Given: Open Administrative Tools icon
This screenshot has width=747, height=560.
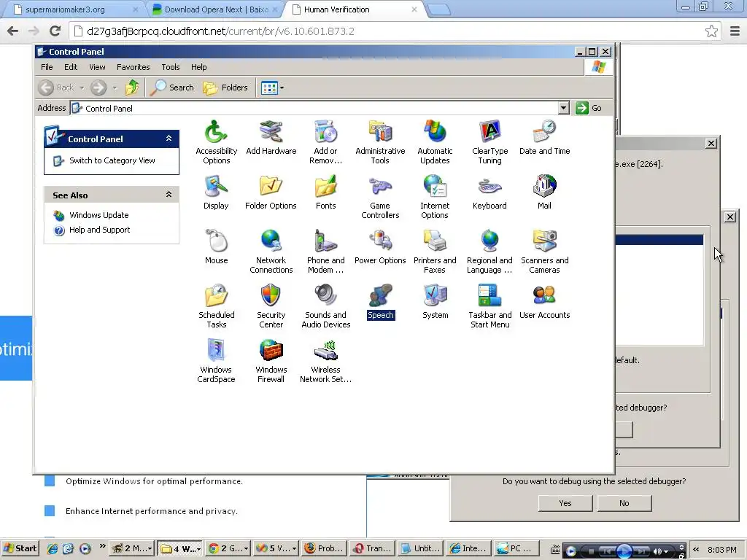Looking at the screenshot, I should pos(380,142).
